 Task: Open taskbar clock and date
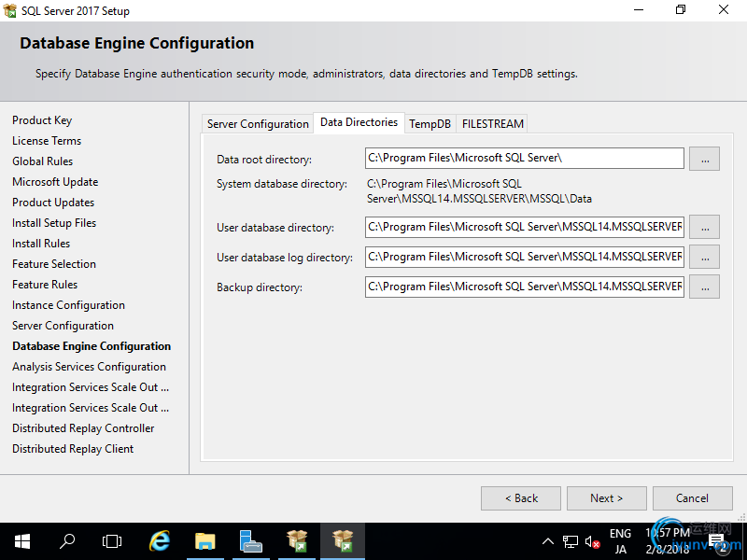tap(668, 541)
